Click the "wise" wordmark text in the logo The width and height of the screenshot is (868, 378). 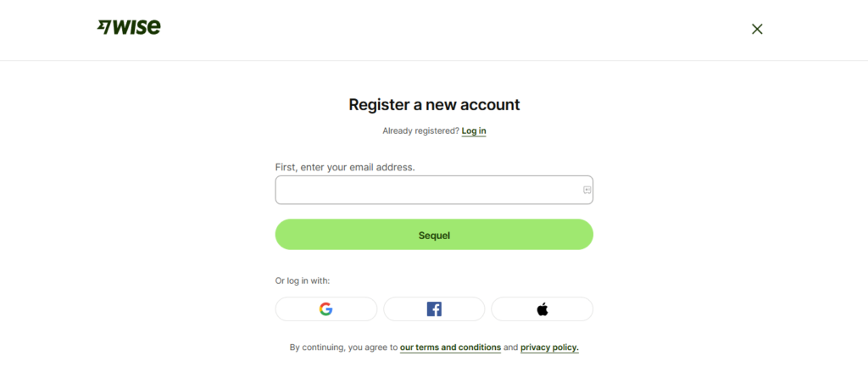click(x=137, y=27)
